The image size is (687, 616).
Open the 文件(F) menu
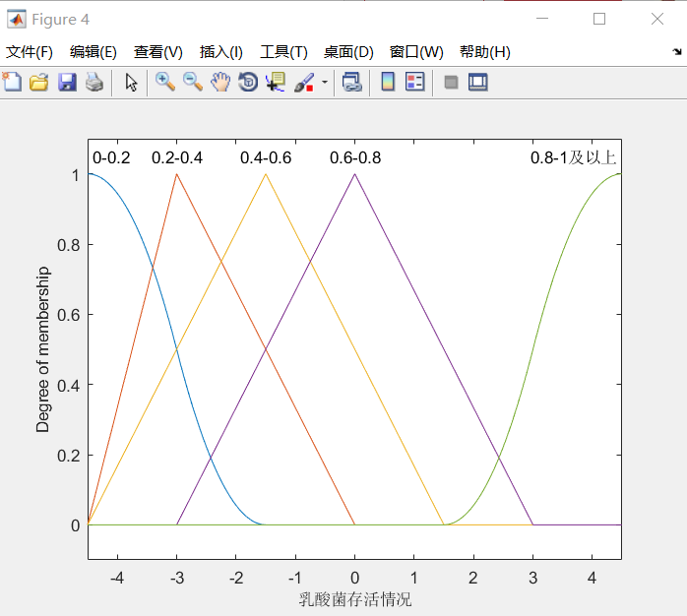pos(30,52)
